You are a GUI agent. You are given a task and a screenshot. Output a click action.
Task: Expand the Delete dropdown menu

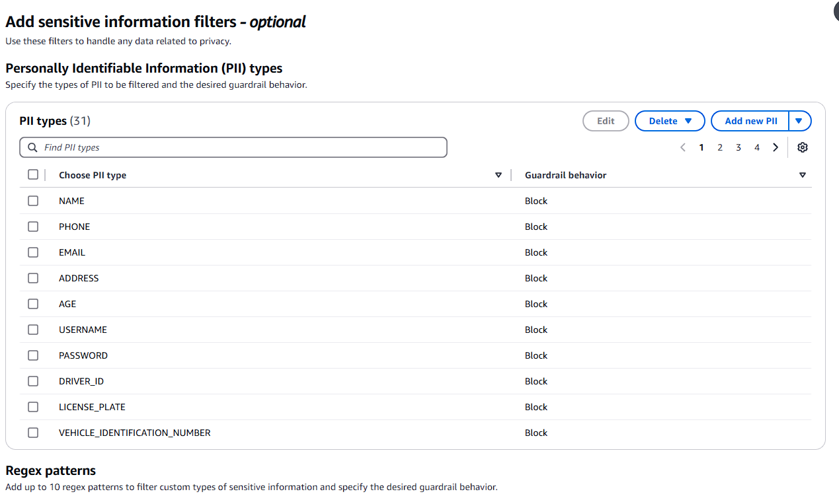coord(670,121)
